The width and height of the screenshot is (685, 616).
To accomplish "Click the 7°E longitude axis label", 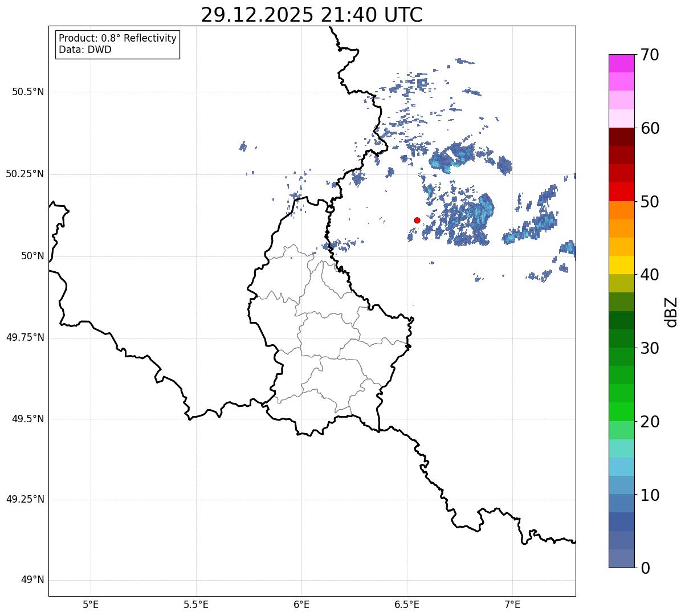I will pos(512,604).
